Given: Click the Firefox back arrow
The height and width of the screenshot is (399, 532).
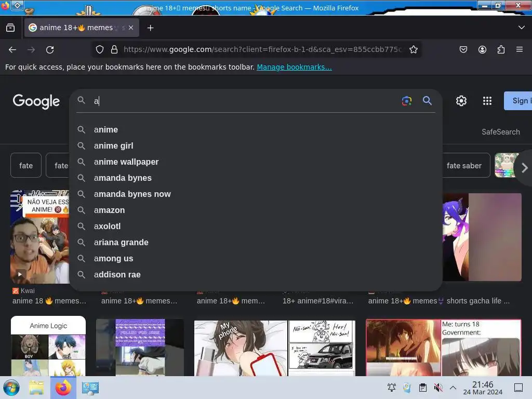Looking at the screenshot, I should click(x=12, y=50).
